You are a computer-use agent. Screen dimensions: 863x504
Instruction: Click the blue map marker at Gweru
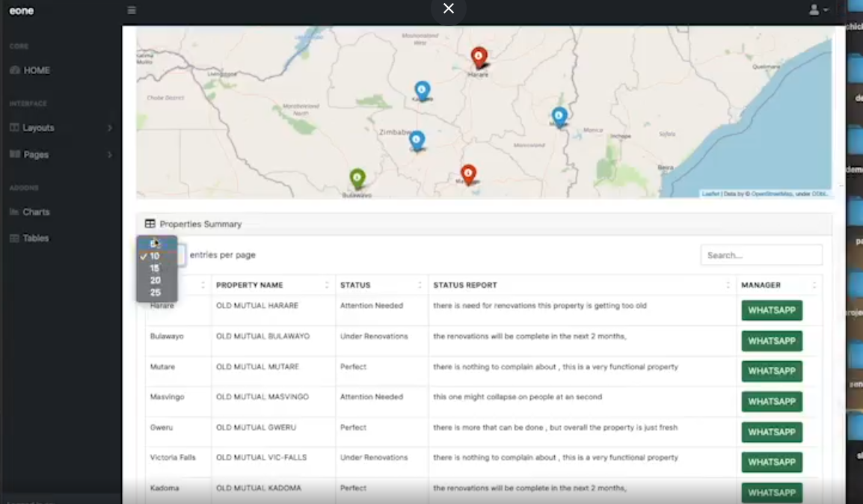(x=417, y=141)
